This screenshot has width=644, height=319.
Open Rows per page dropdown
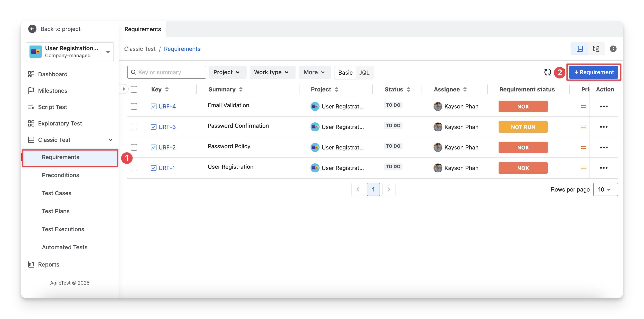tap(605, 190)
